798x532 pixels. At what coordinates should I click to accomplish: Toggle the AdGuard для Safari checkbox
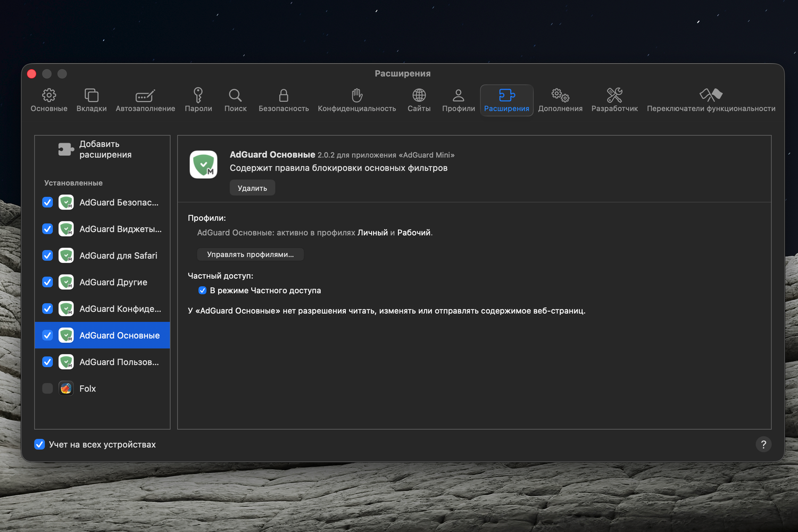pyautogui.click(x=47, y=255)
